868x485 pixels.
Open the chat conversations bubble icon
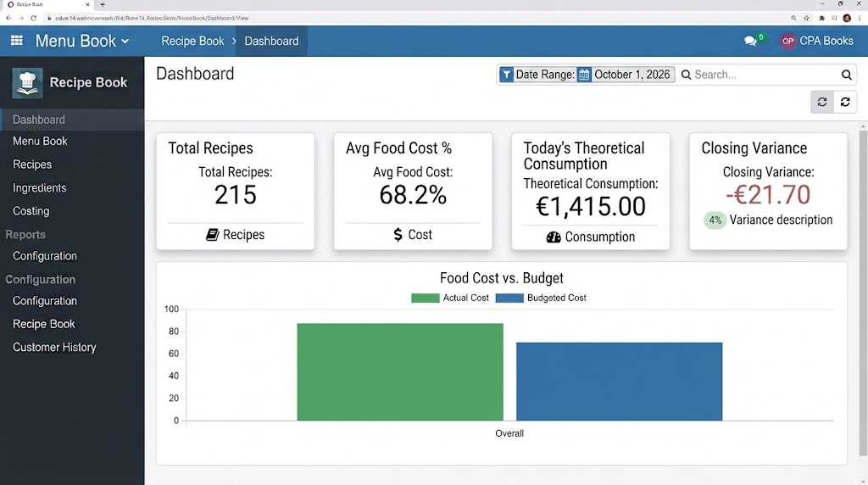pyautogui.click(x=750, y=41)
